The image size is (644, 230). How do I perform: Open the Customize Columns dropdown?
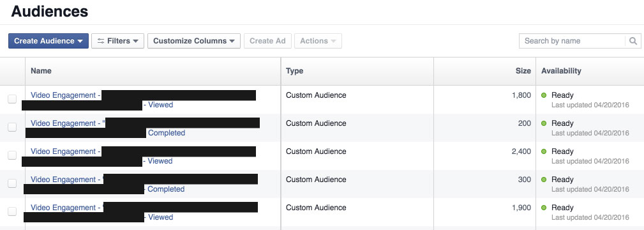coord(194,41)
